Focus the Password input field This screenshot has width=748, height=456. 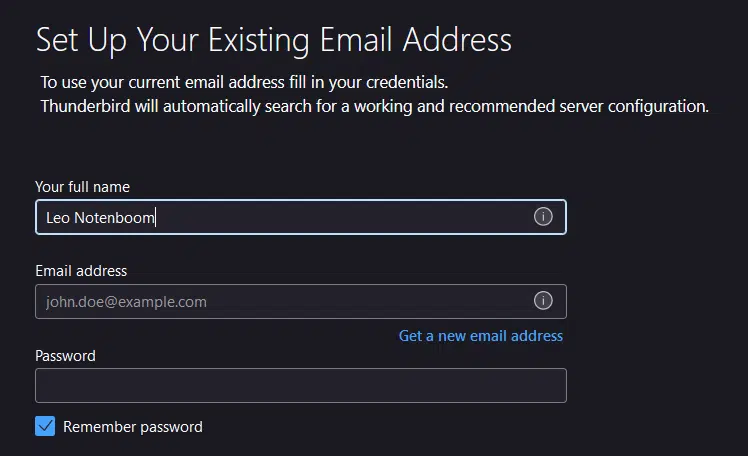pos(301,385)
